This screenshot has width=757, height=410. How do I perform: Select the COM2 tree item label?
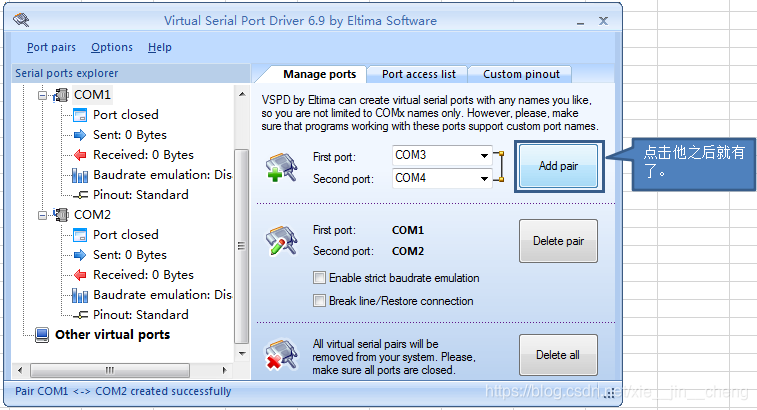pos(92,214)
